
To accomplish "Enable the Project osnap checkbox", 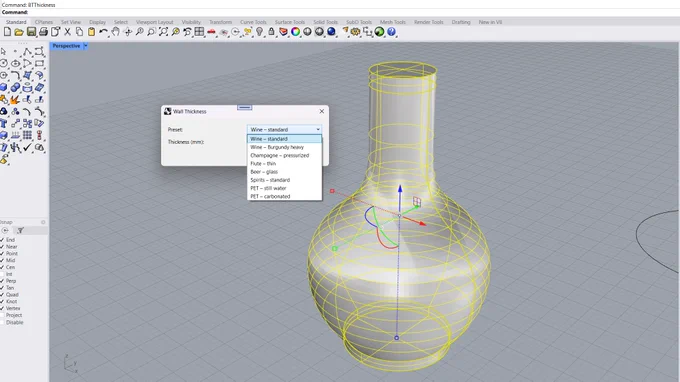I will pos(2,315).
